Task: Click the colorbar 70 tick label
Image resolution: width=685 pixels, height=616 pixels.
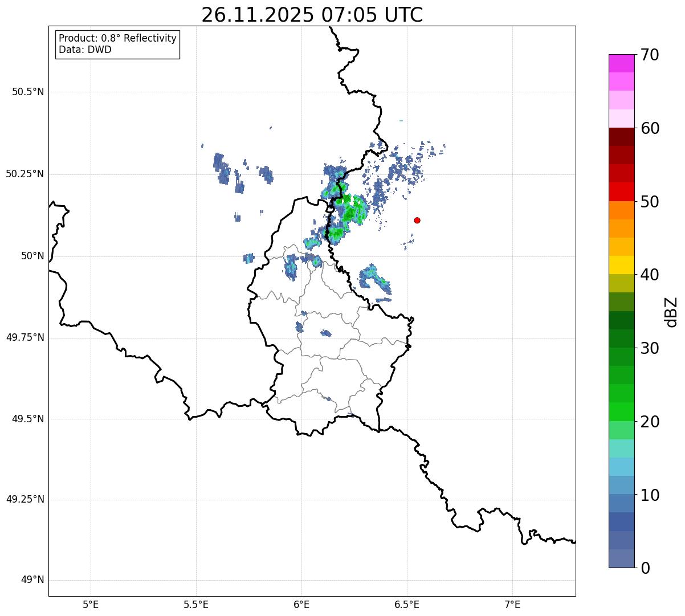Action: [x=650, y=55]
